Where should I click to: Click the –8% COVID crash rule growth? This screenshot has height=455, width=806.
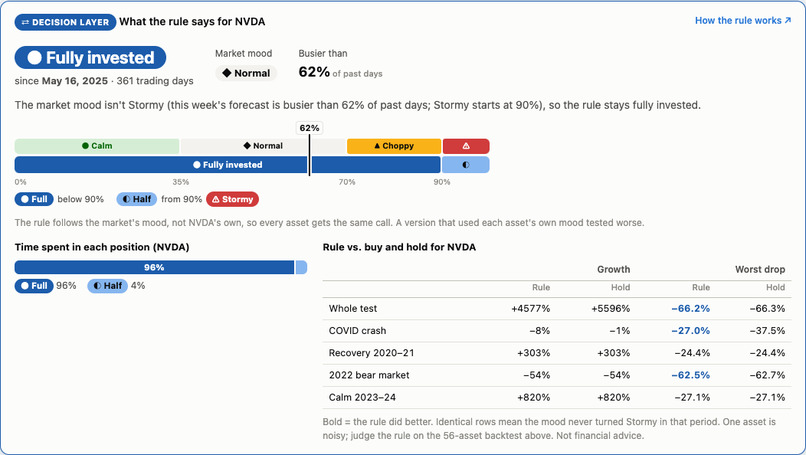540,331
